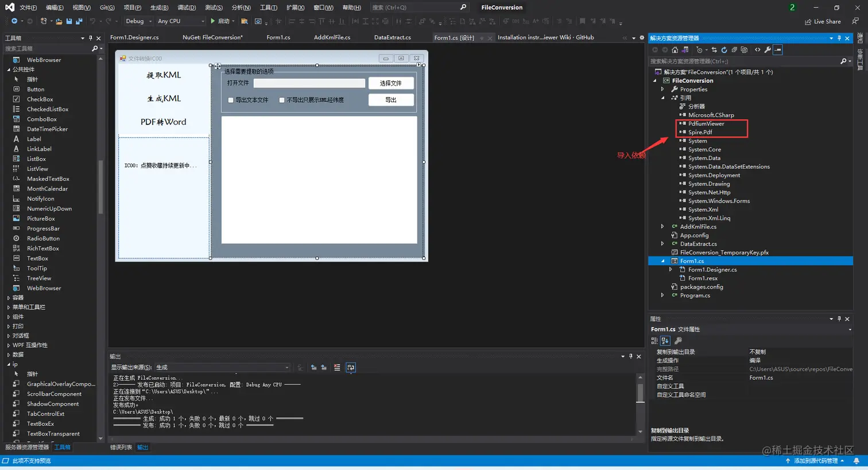
Task: Toggle word wrap icon in output panel
Action: (x=351, y=367)
